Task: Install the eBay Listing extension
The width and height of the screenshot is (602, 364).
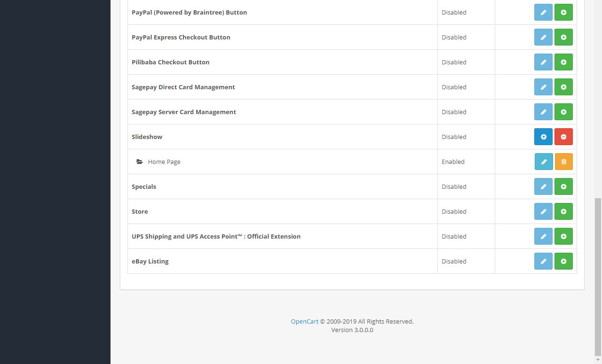Action: pyautogui.click(x=563, y=261)
